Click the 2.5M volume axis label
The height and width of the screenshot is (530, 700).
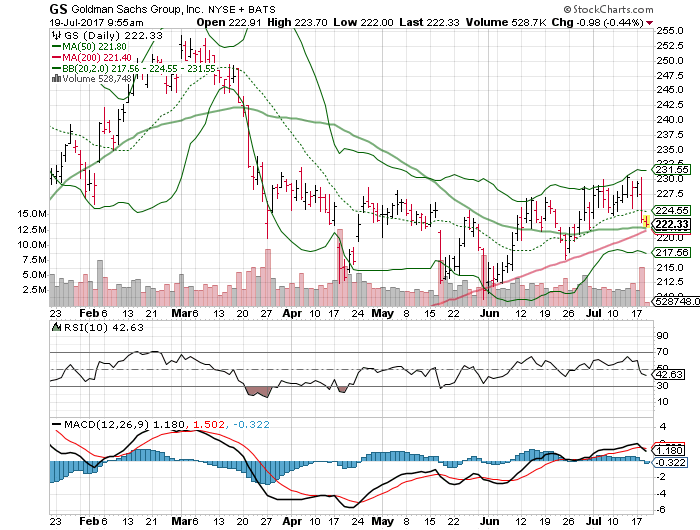(x=34, y=290)
